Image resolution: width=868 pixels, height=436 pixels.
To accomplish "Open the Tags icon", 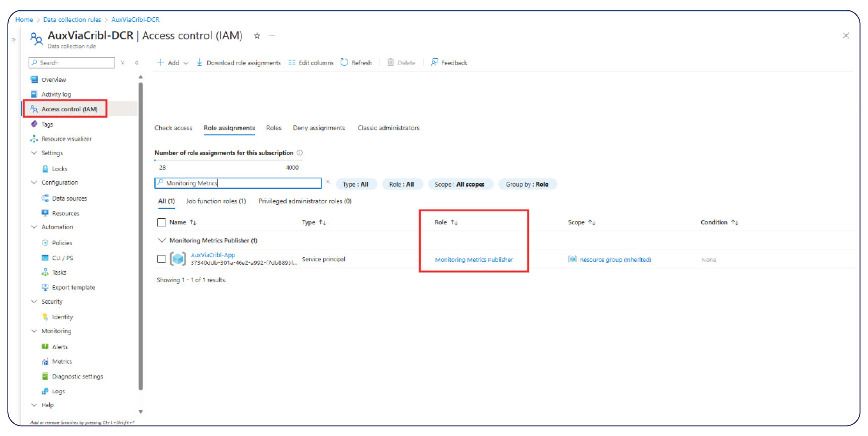I will pyautogui.click(x=34, y=124).
